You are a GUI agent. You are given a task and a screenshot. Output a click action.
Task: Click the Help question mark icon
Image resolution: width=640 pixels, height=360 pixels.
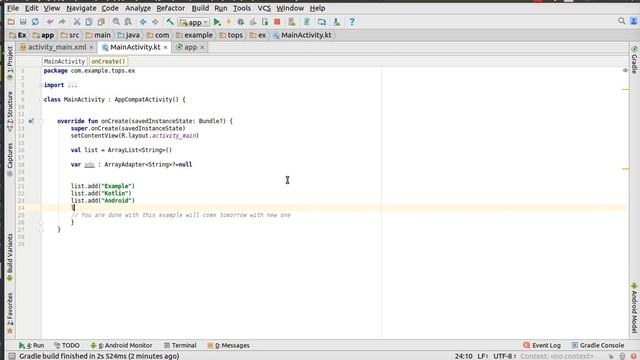[x=352, y=22]
